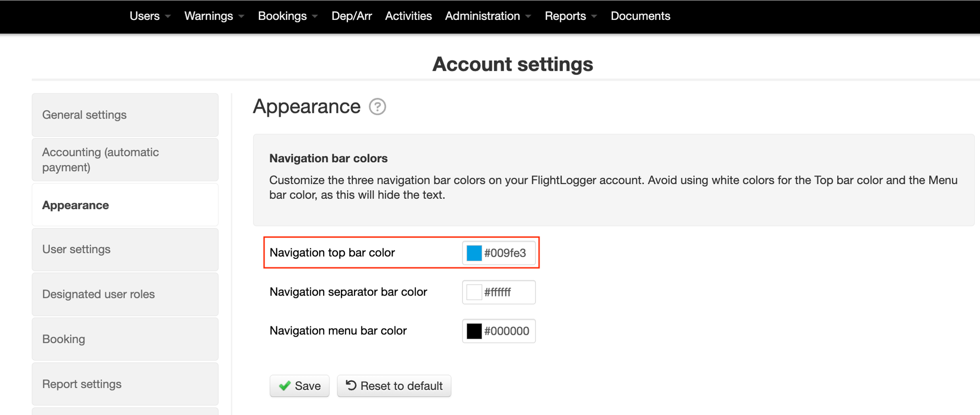The height and width of the screenshot is (415, 980).
Task: Go to Dep/Arr page
Action: (351, 16)
